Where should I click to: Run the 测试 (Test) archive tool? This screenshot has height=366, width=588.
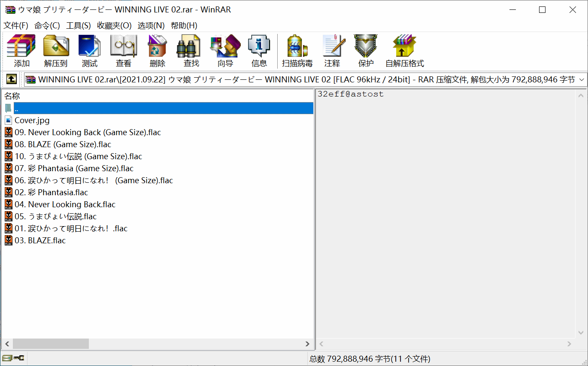click(89, 51)
